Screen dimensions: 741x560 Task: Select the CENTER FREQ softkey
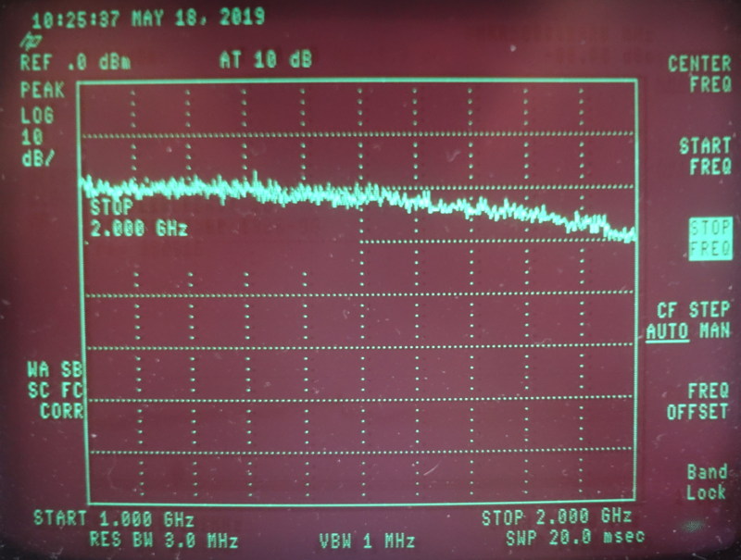pyautogui.click(x=699, y=74)
